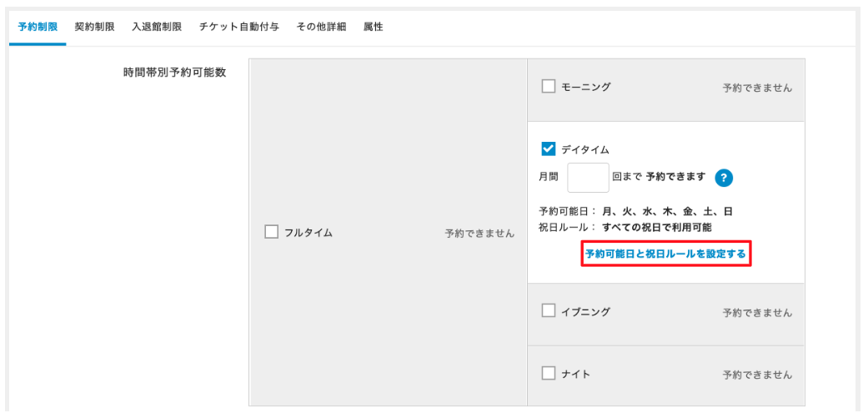Viewport: 868px width, 418px height.
Task: Open the その他詳細 tab
Action: 321,27
